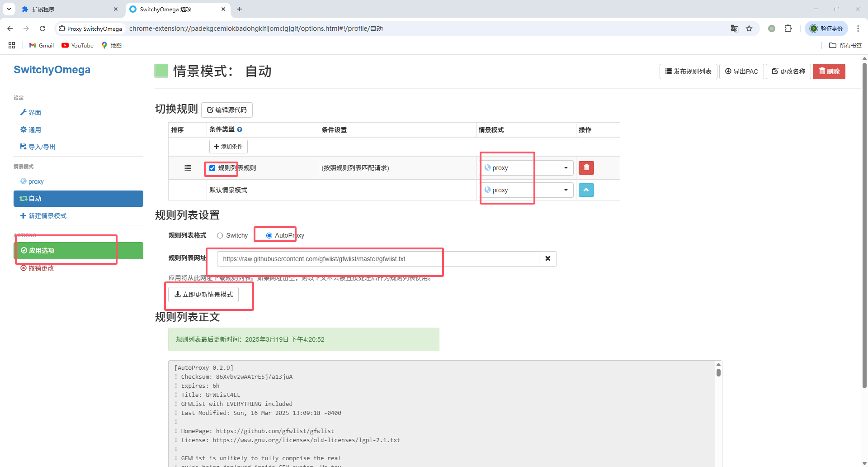Click the drag handle sort icon
This screenshot has height=467, width=868.
click(x=188, y=168)
